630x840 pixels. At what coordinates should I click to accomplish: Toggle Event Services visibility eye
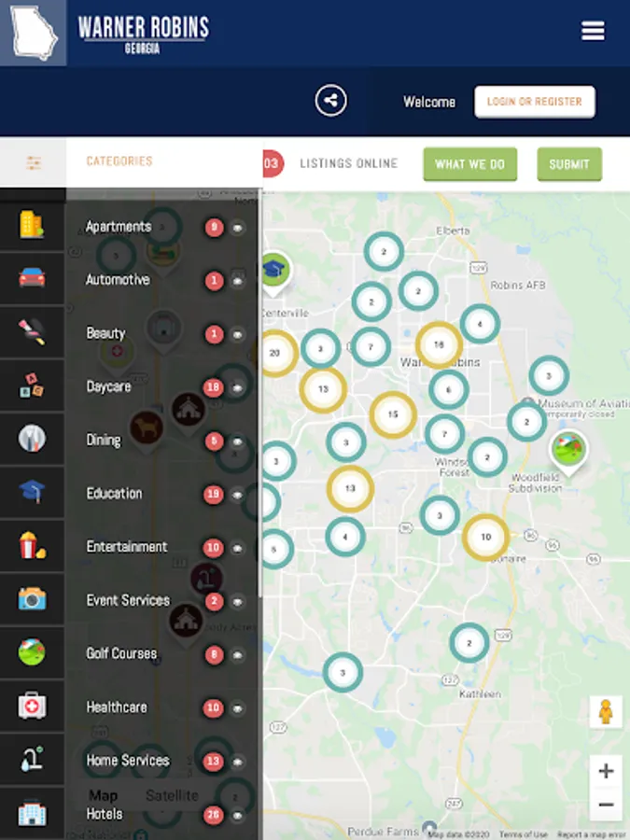[237, 602]
